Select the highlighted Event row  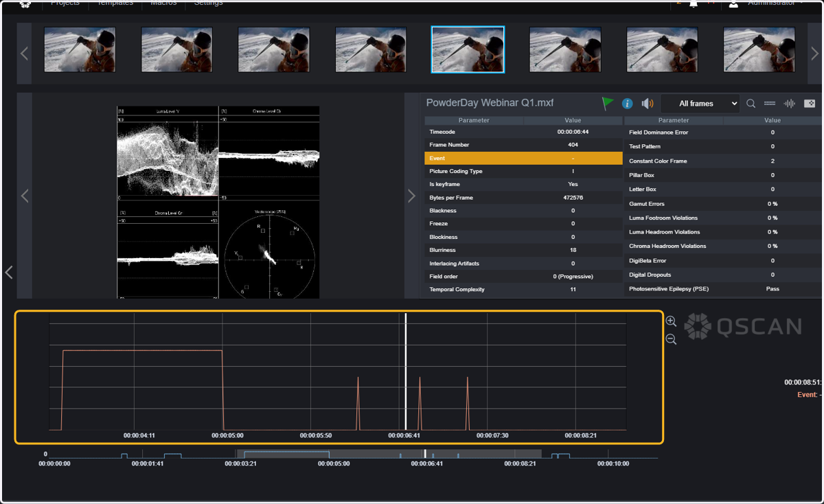coord(523,158)
